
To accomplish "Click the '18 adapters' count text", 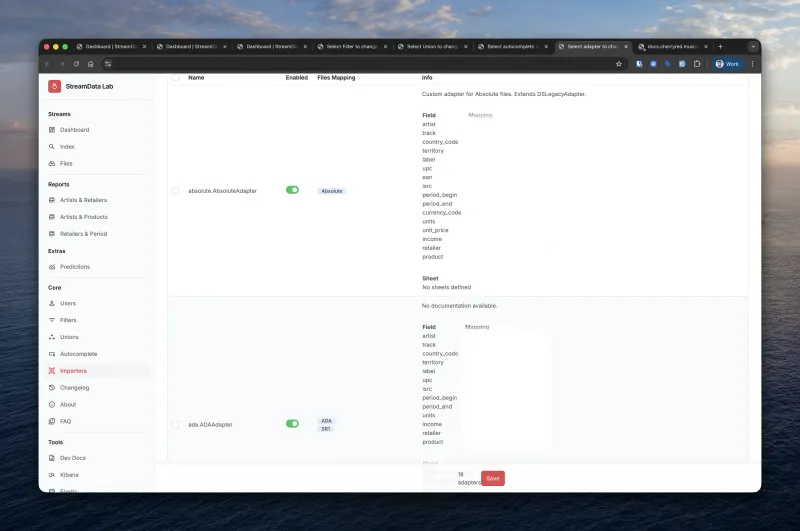I will (469, 478).
